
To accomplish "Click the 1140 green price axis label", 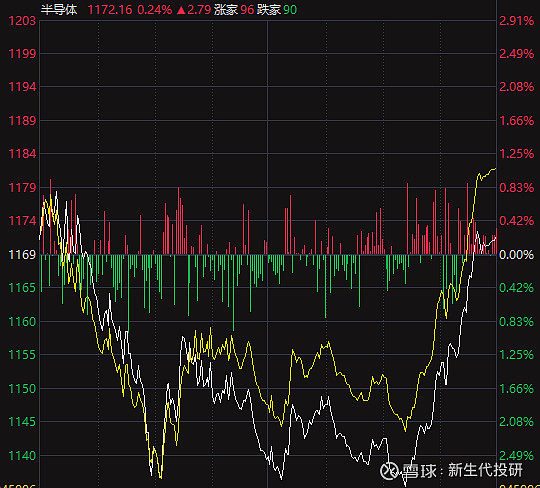I will click(x=22, y=456).
